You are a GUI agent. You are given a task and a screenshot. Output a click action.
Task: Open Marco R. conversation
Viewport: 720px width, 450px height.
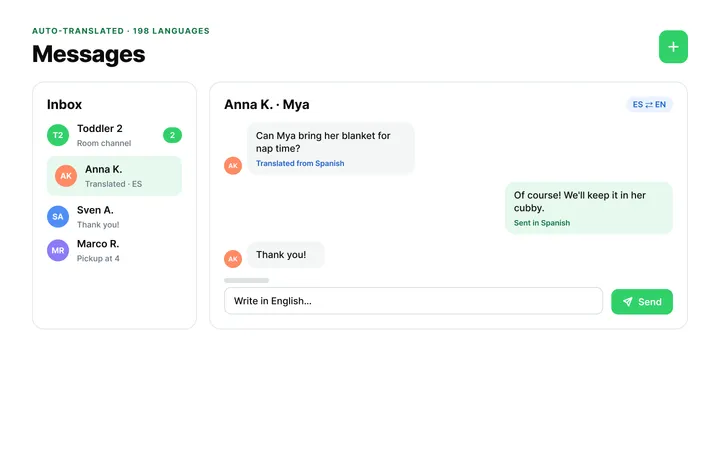click(x=114, y=250)
